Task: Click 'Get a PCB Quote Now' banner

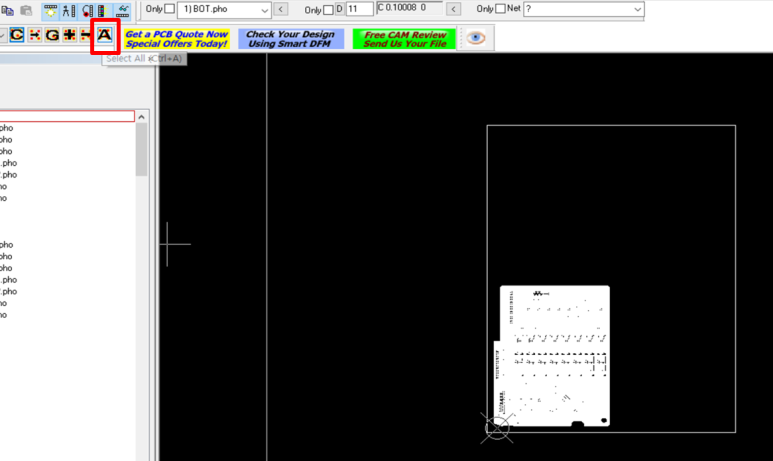Action: [176, 39]
